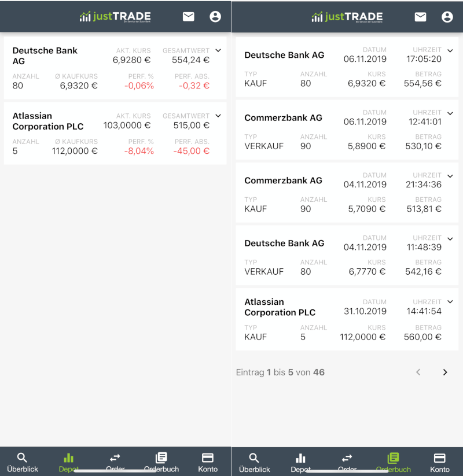The height and width of the screenshot is (476, 463).
Task: Tap the justTRADE logo on the Orderbuch screen
Action: tap(347, 17)
